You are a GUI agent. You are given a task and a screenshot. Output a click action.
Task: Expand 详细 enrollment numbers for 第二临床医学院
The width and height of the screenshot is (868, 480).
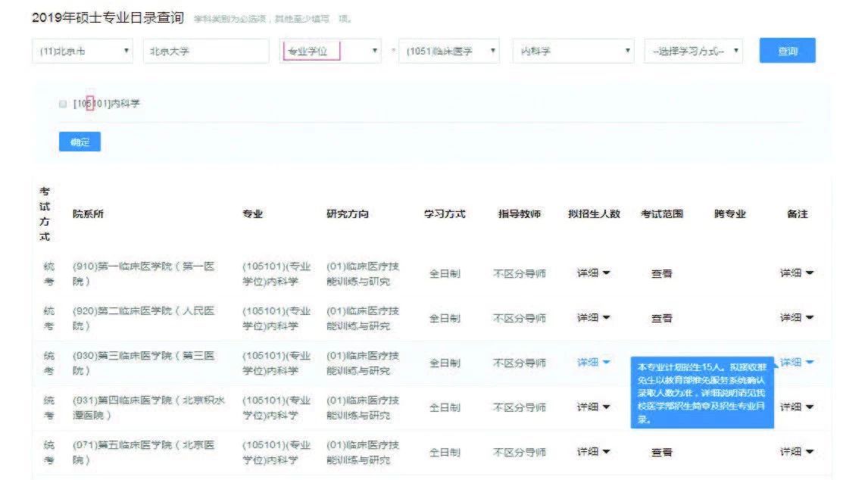[x=593, y=318]
